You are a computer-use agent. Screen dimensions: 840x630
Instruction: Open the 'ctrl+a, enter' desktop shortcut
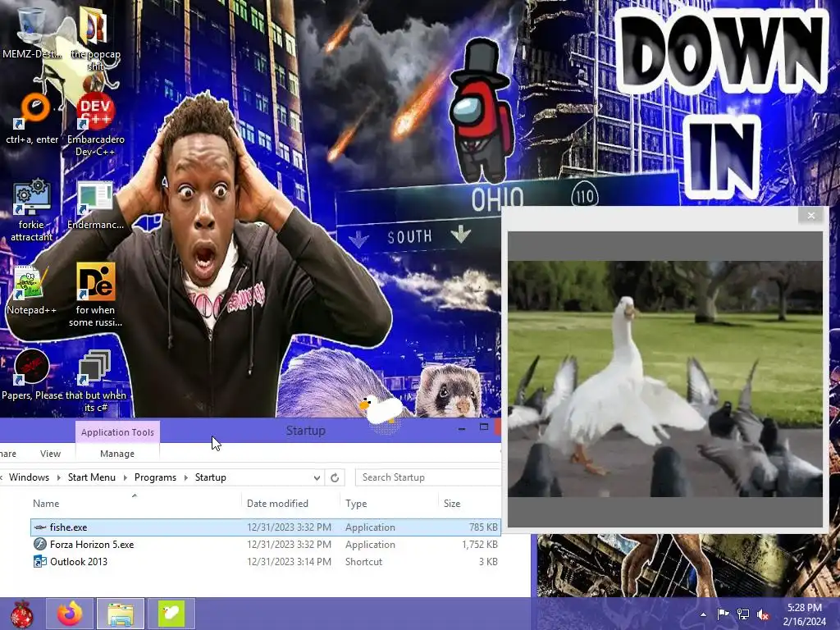[x=32, y=112]
